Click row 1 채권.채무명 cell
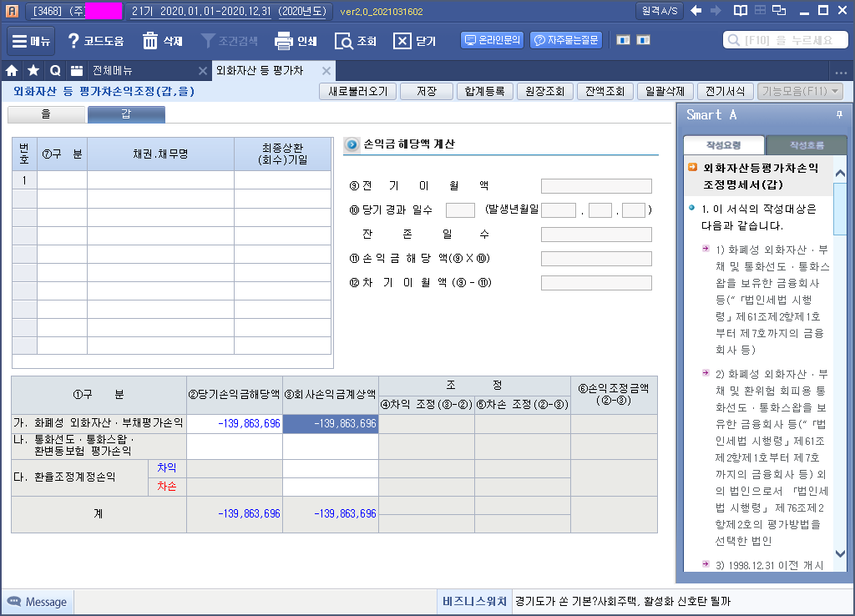855x616 pixels. (x=160, y=180)
